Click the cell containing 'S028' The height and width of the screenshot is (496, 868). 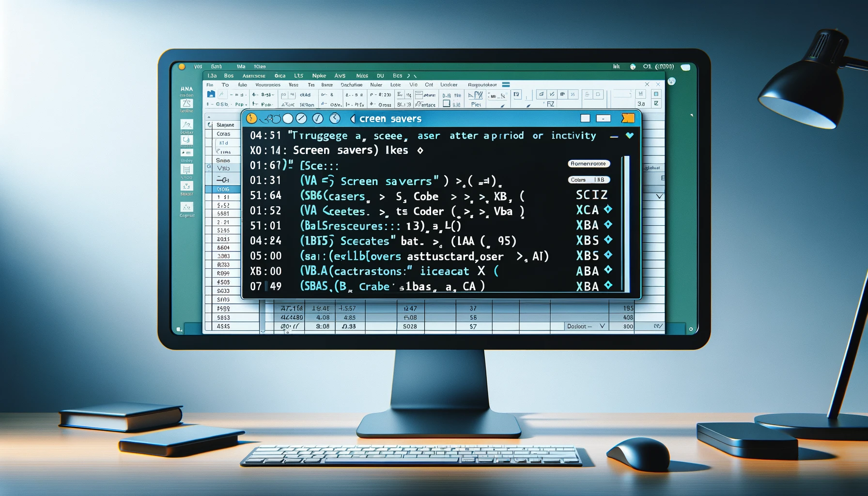410,326
